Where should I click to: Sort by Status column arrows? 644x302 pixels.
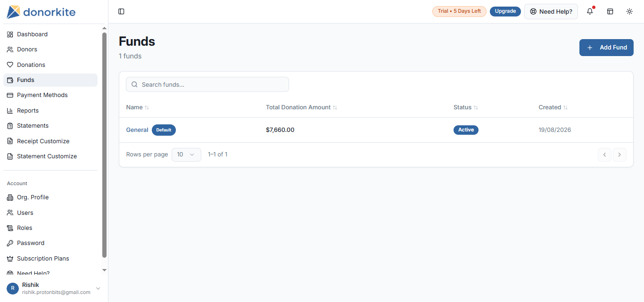476,107
